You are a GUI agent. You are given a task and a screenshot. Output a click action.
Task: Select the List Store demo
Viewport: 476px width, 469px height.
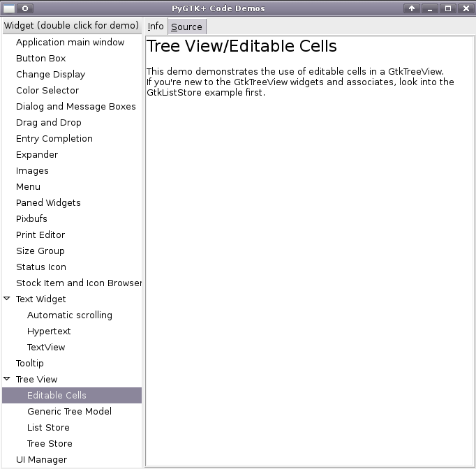click(48, 427)
